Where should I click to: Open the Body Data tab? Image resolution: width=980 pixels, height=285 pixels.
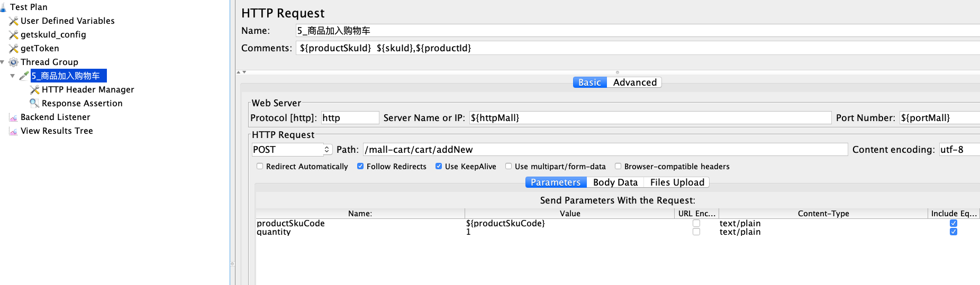pyautogui.click(x=615, y=182)
